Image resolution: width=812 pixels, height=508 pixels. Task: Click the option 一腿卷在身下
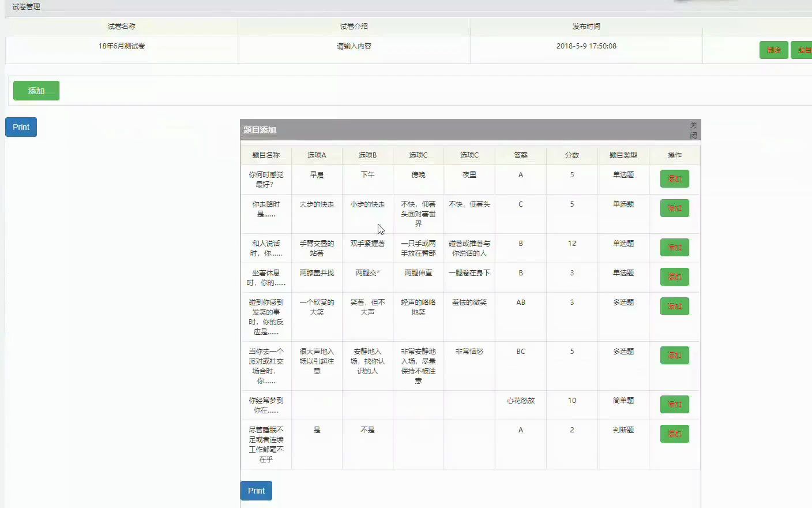pos(469,273)
